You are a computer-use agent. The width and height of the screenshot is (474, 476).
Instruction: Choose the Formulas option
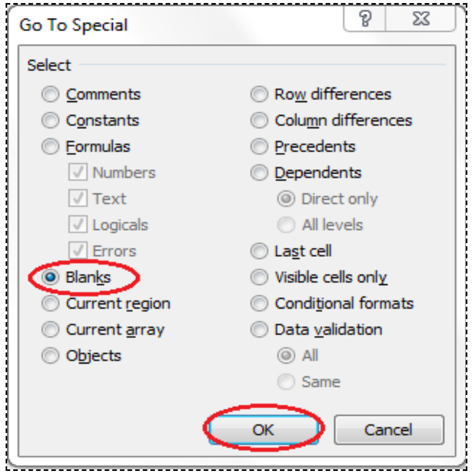[49, 146]
